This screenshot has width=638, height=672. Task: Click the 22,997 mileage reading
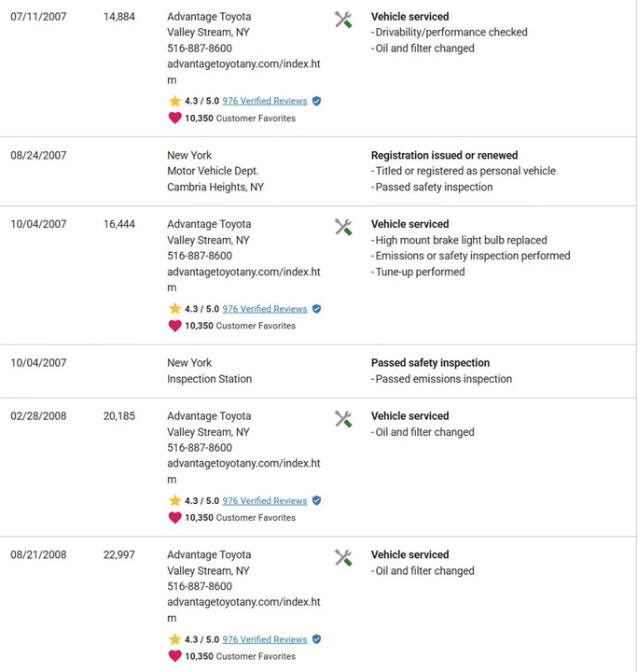click(119, 555)
